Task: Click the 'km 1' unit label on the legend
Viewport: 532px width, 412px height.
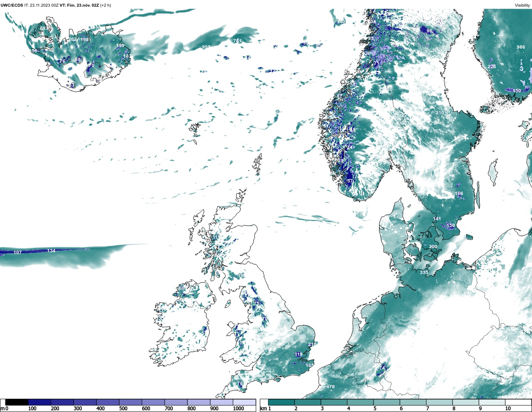Action: click(x=266, y=409)
